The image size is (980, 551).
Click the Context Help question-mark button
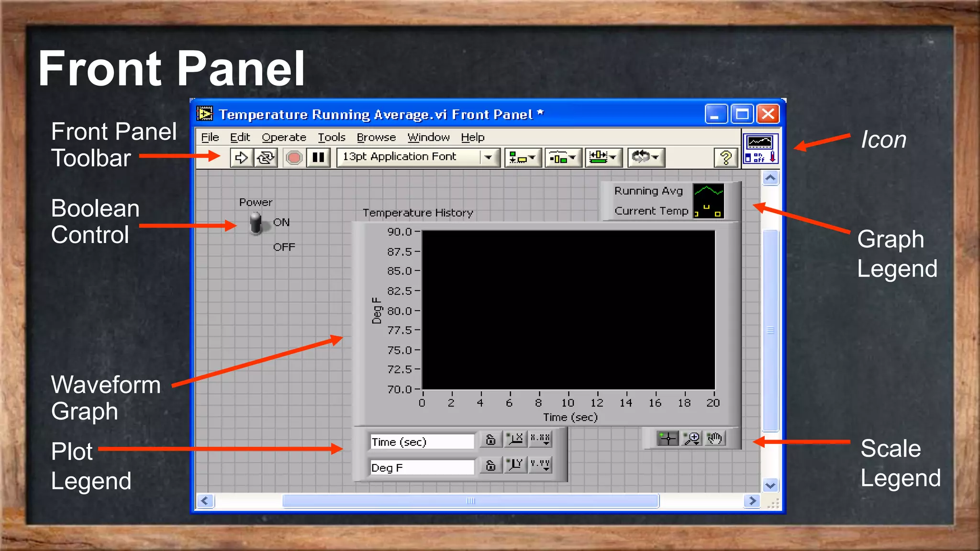coord(725,157)
